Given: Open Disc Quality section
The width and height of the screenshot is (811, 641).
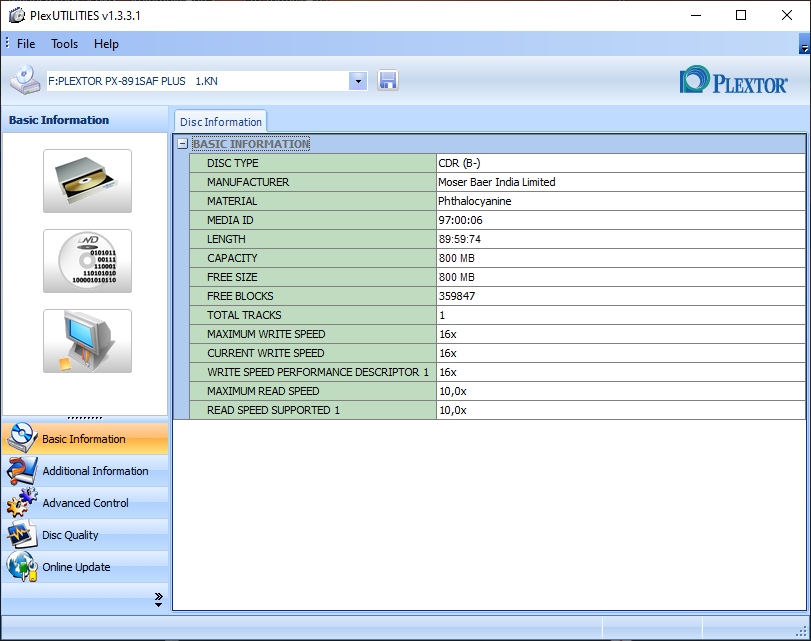Looking at the screenshot, I should click(70, 535).
